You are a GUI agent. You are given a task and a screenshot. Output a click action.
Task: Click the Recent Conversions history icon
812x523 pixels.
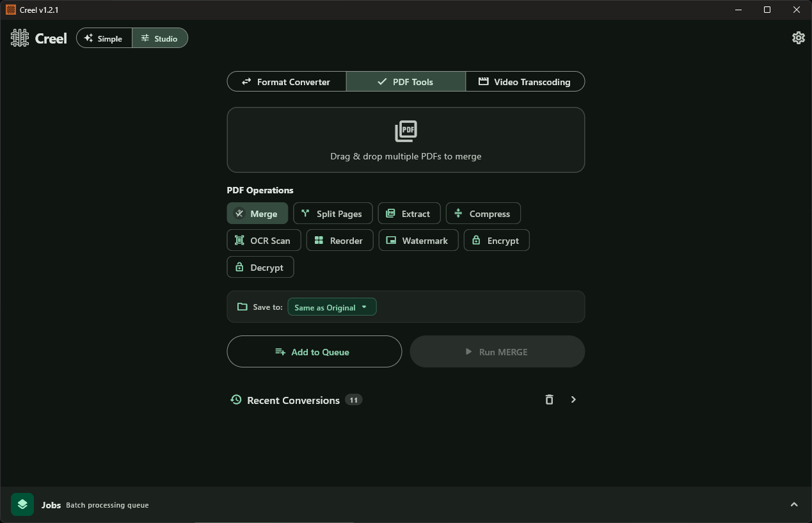[236, 399]
